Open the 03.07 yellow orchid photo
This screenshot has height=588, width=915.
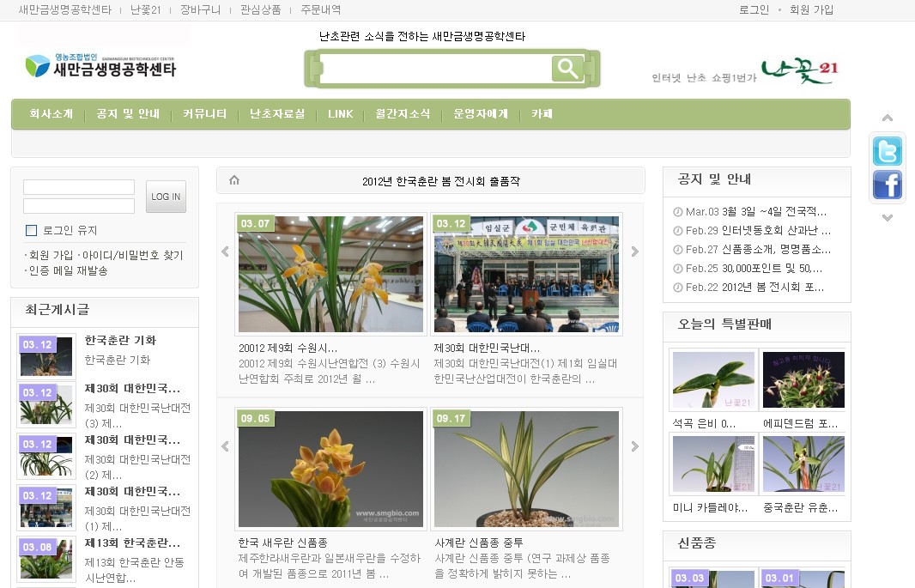pos(330,274)
